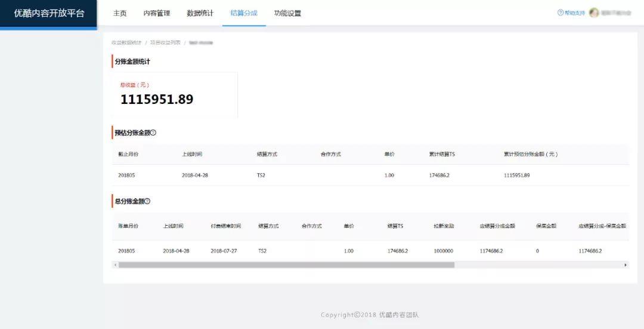This screenshot has height=329, width=644.
Task: Click the horizontal table scrollbar thumb
Action: coord(286,265)
